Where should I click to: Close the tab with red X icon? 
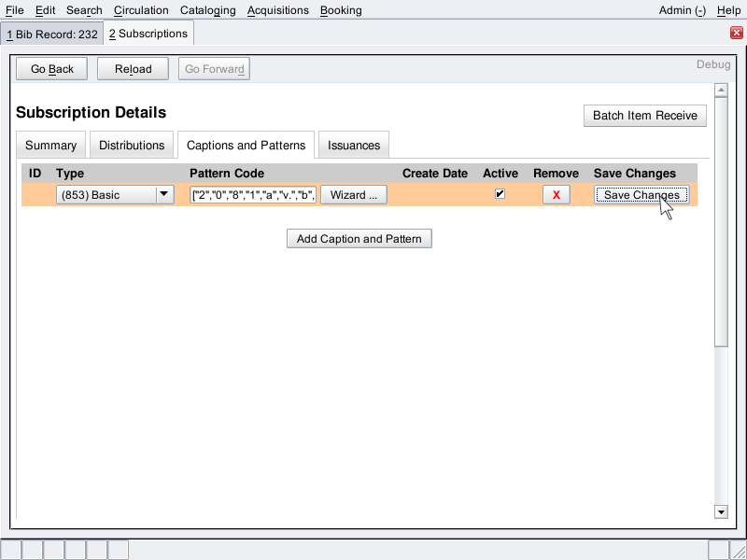pyautogui.click(x=736, y=33)
